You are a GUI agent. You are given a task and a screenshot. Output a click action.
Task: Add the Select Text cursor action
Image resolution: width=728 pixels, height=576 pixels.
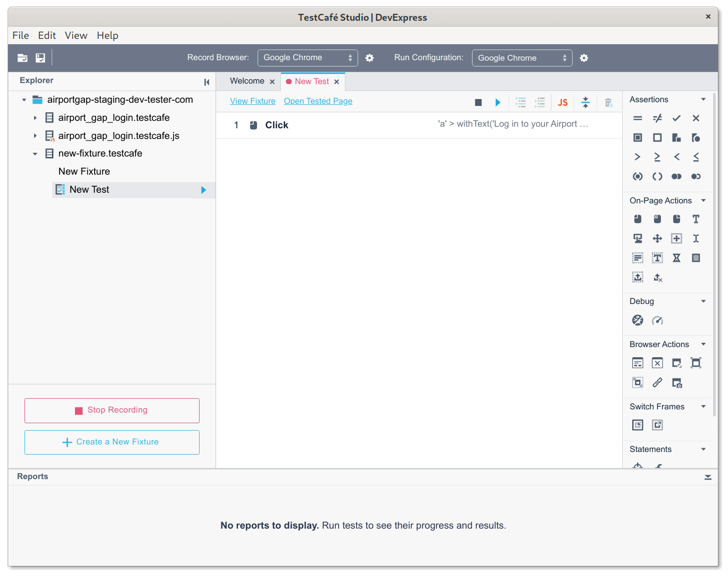(696, 238)
